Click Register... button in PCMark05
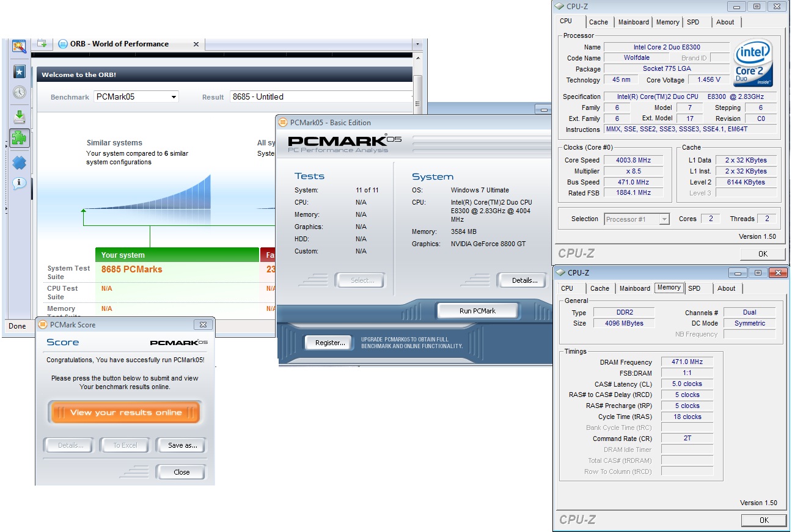792x532 pixels. coord(330,343)
